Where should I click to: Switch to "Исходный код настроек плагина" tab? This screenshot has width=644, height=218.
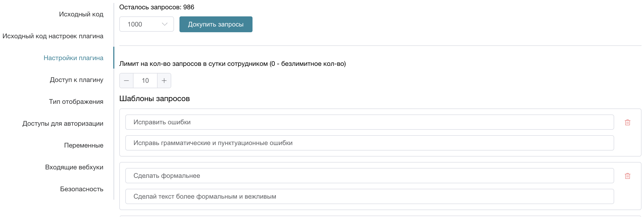click(53, 36)
